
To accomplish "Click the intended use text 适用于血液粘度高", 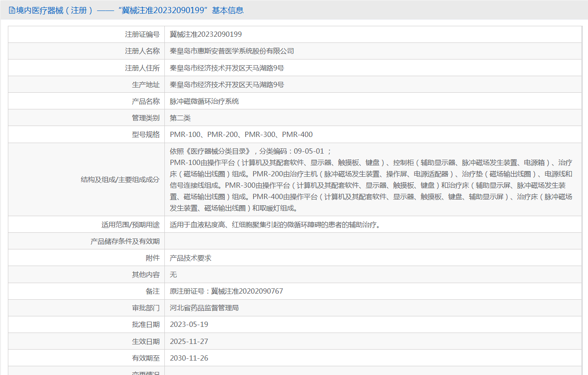I will tap(275, 224).
